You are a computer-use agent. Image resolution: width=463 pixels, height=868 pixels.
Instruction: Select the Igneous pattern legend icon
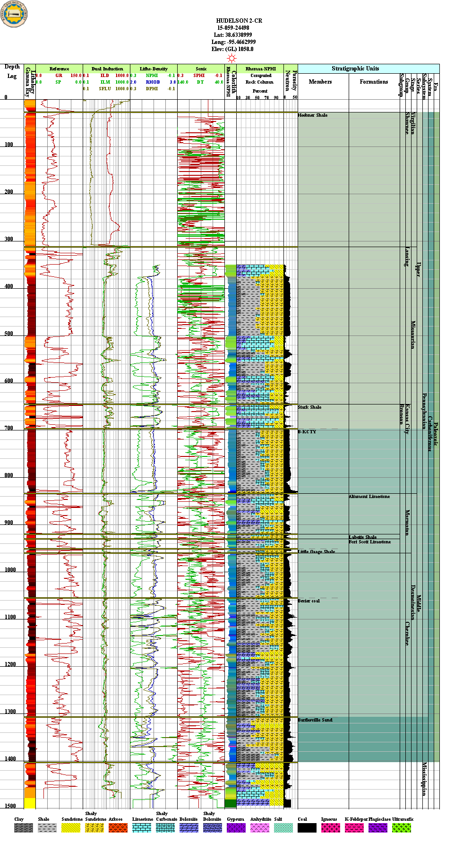pyautogui.click(x=330, y=827)
